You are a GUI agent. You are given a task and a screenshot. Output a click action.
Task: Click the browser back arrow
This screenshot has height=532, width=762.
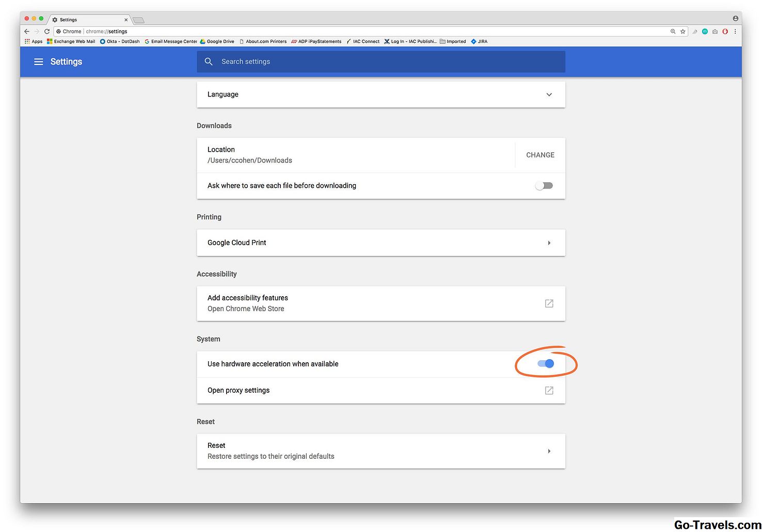tap(27, 31)
